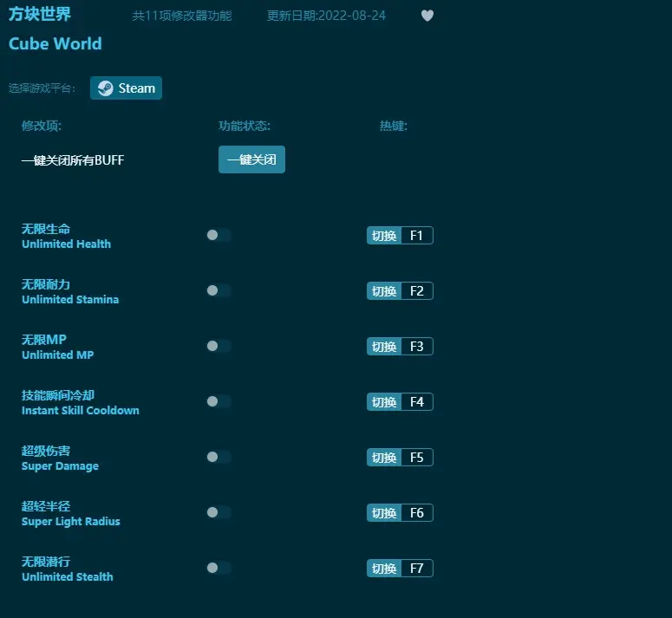Viewport: 672px width, 618px height.
Task: Click the 方块世界 title text
Action: [39, 14]
